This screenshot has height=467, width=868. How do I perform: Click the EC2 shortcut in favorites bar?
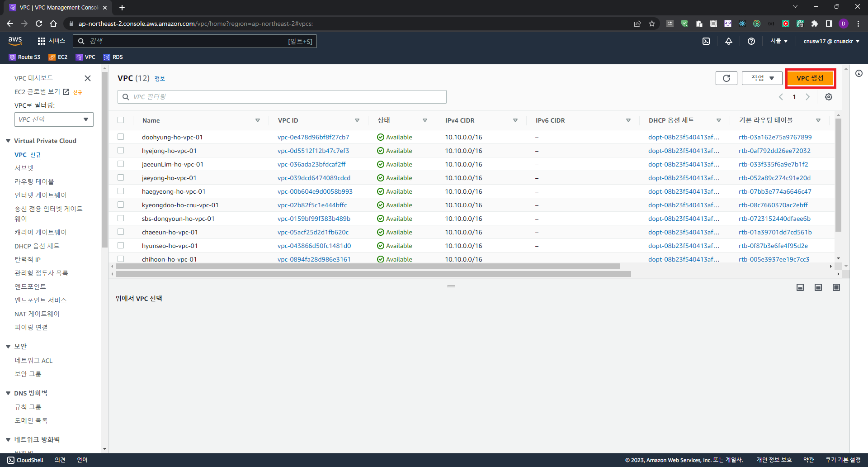point(58,57)
